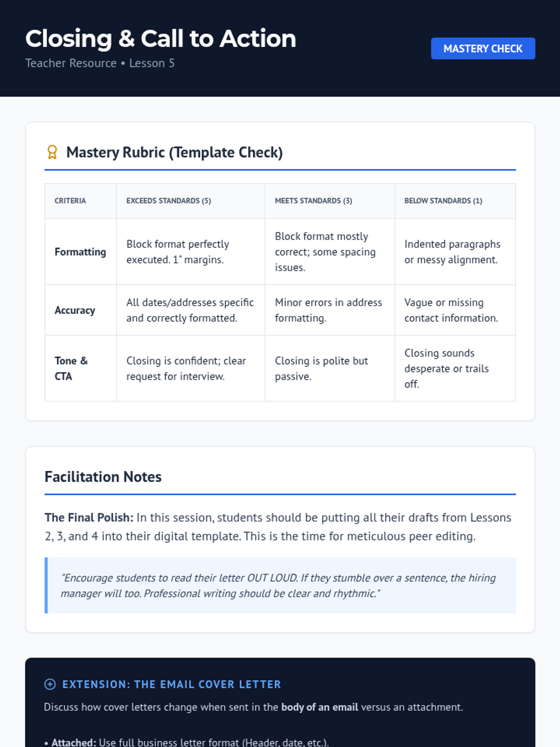Click the plus circle icon beside Extension
Viewport: 560px width, 747px height.
coord(50,684)
